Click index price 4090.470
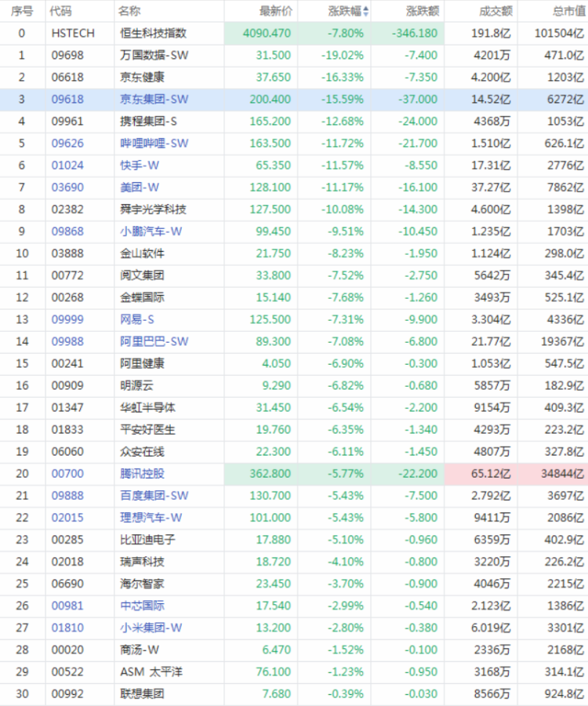 267,33
